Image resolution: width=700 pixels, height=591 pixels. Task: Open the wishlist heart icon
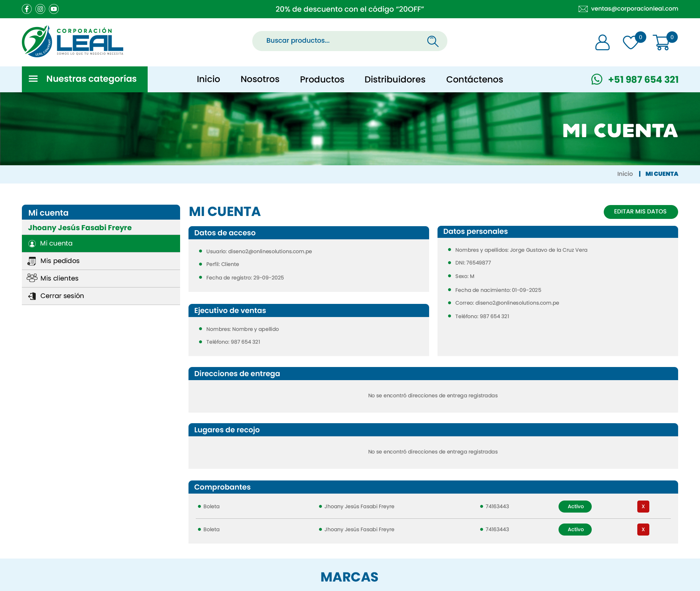[631, 42]
